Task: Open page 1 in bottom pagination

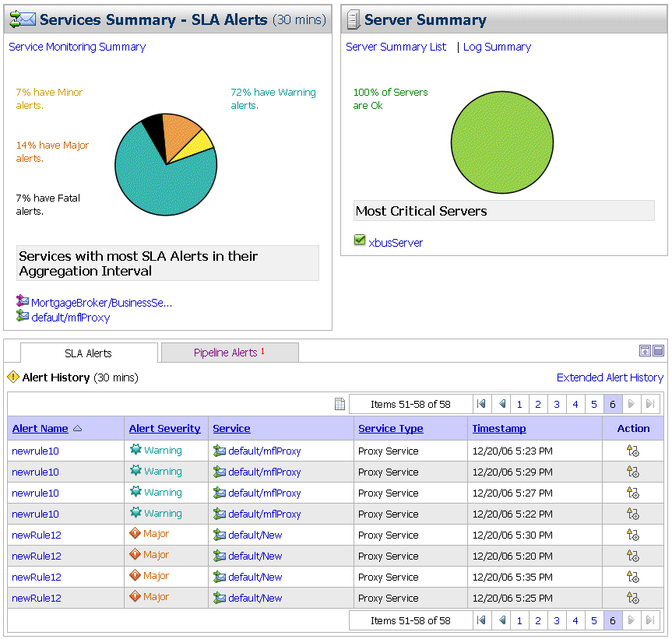Action: [519, 620]
